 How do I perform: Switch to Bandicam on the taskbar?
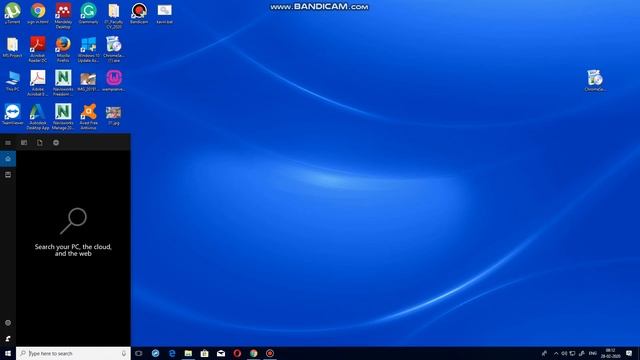(270, 353)
